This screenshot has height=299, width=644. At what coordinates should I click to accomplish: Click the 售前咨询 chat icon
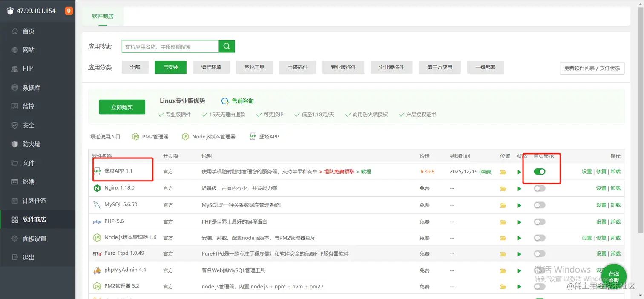click(x=225, y=101)
